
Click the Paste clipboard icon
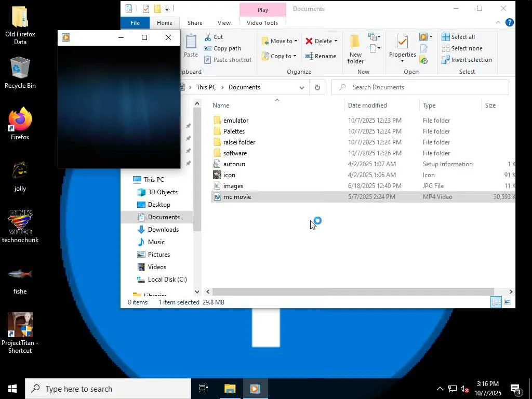191,42
